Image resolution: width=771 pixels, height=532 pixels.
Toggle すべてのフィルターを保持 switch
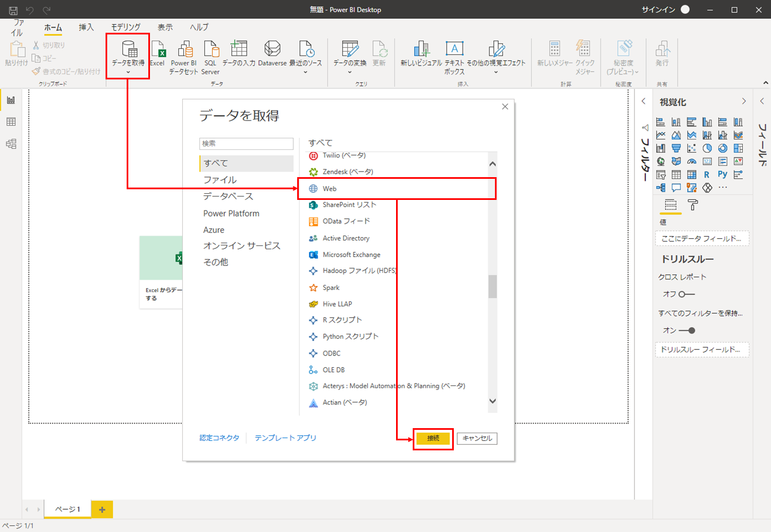(x=687, y=330)
